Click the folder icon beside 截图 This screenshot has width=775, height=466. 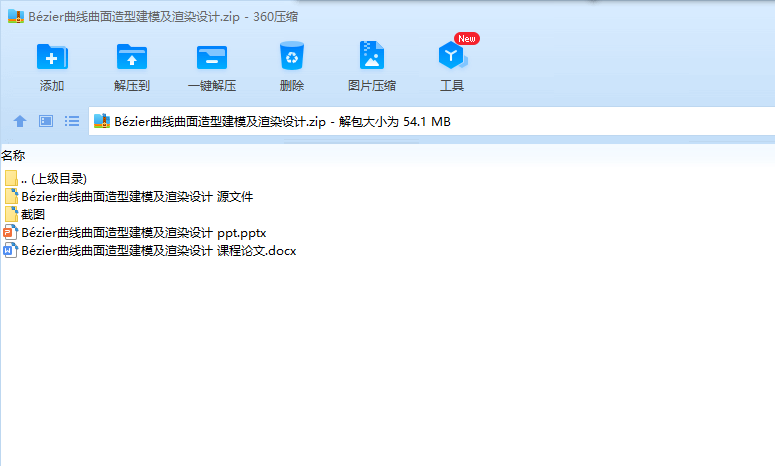[x=11, y=214]
